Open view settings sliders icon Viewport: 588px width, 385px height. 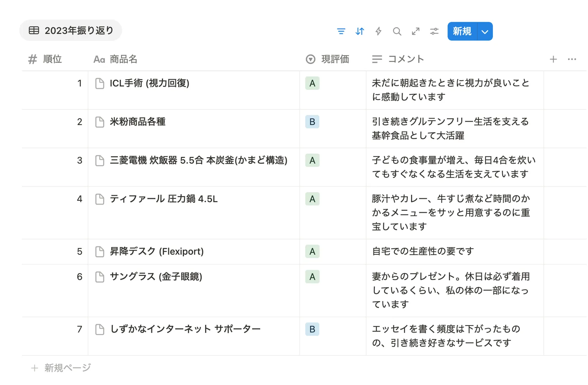434,31
